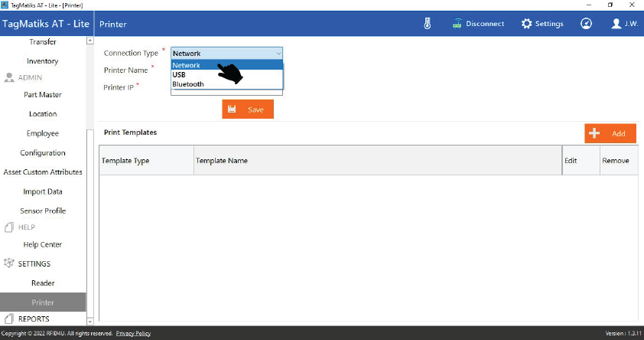The image size is (644, 340).
Task: Open the Settings gear icon
Action: (x=526, y=24)
